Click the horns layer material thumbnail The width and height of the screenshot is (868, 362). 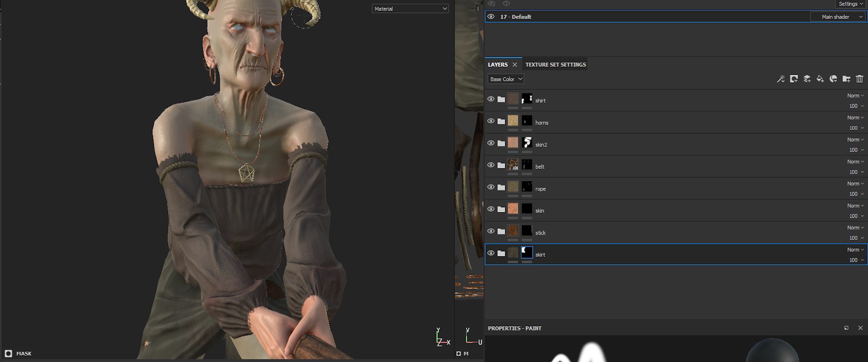point(513,120)
